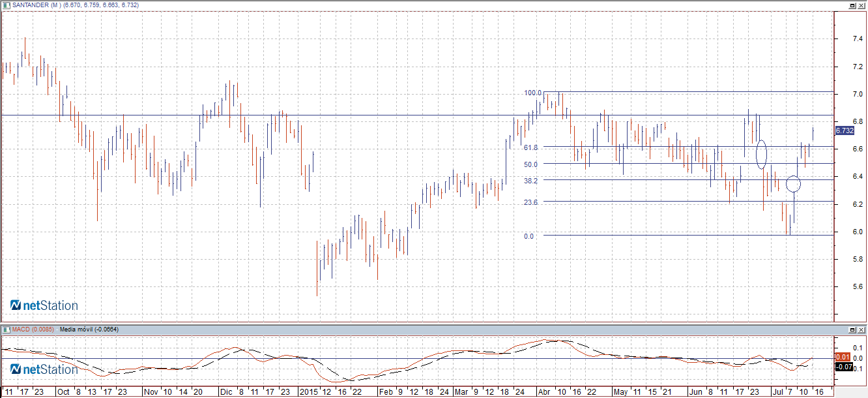Open the MACD panel menu icon
Screen dimensions: 868x398
point(5,329)
